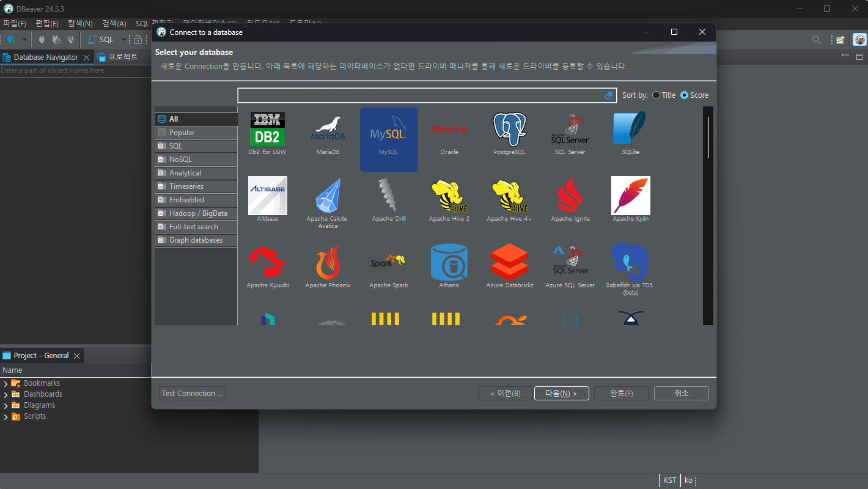Viewport: 868px width, 489px height.
Task: Filter by Full-text search category
Action: [x=196, y=227]
